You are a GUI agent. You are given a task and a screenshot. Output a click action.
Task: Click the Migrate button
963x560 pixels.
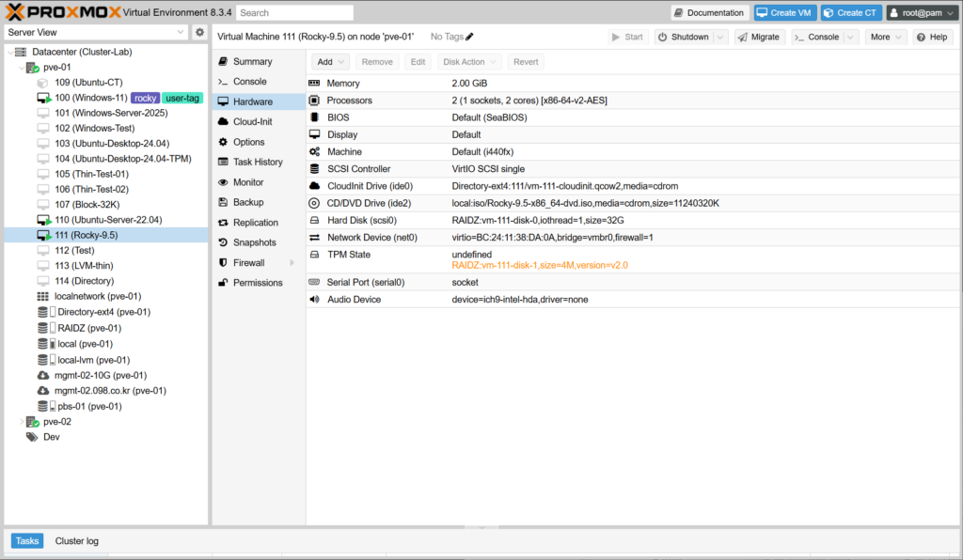point(758,38)
